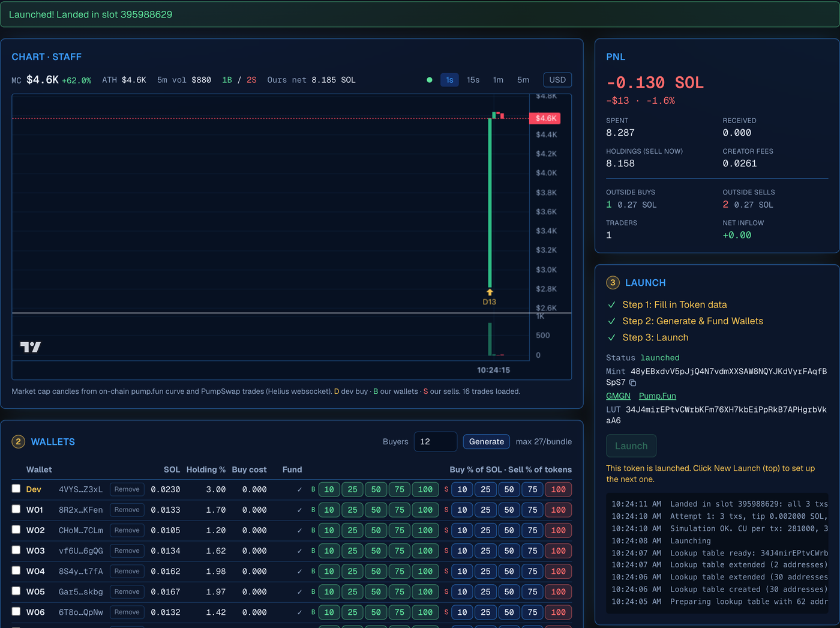
Task: Click the 10:24:15 time label under chart
Action: 493,370
